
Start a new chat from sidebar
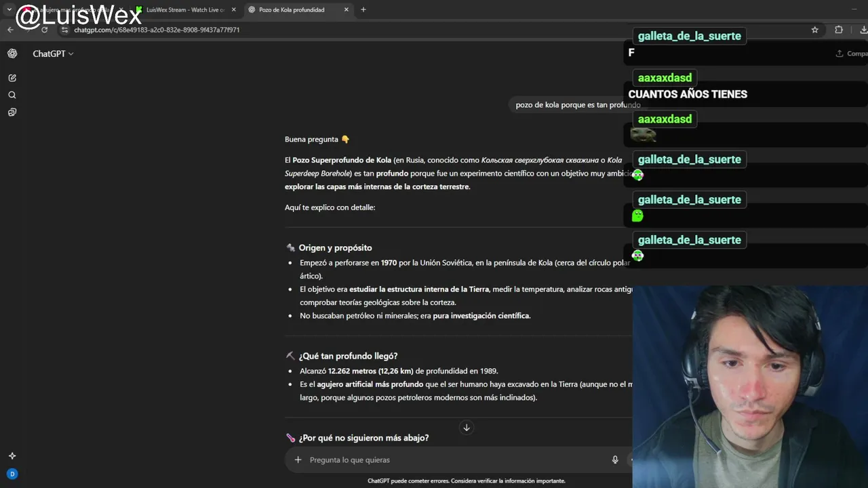pyautogui.click(x=12, y=78)
